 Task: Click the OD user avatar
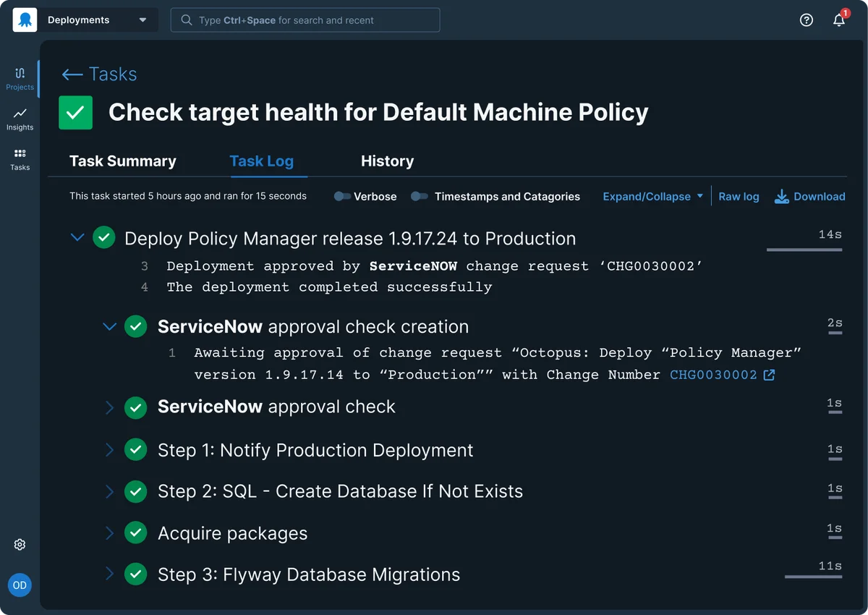pos(20,585)
